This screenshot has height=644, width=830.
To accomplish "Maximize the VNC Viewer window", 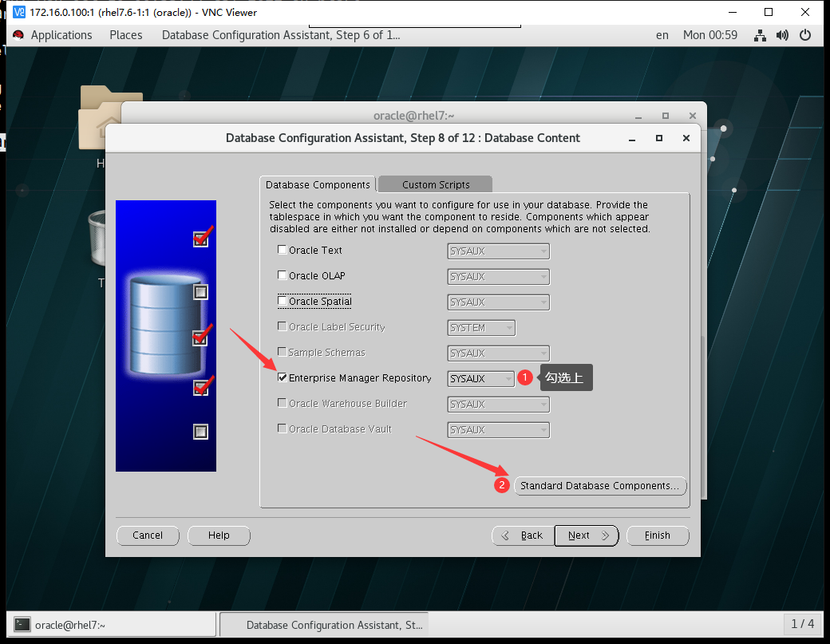I will tap(769, 12).
